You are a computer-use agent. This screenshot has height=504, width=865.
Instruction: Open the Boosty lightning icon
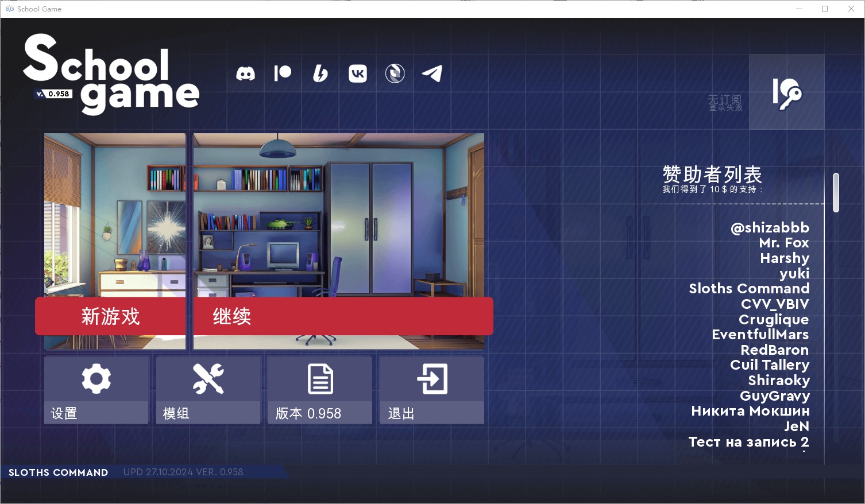click(320, 73)
